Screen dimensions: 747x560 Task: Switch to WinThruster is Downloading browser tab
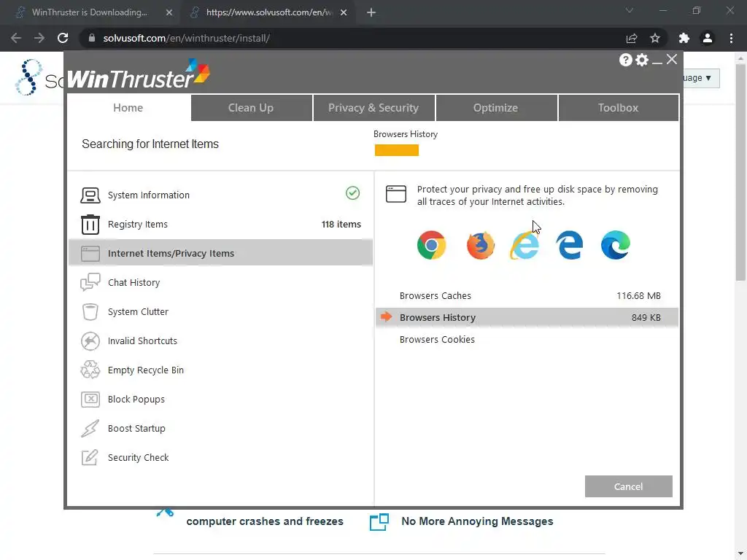(x=90, y=12)
